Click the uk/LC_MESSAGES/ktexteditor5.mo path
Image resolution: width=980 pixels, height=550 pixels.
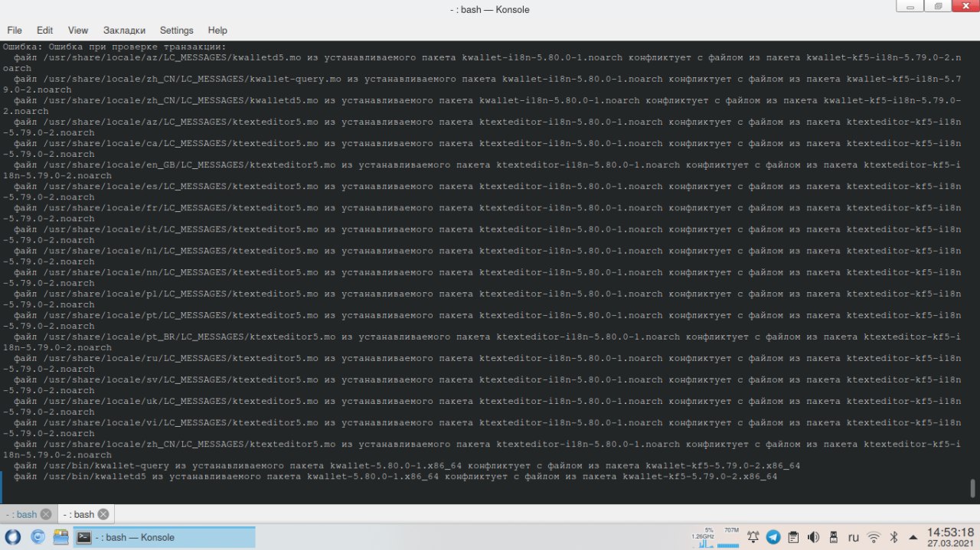pyautogui.click(x=180, y=401)
